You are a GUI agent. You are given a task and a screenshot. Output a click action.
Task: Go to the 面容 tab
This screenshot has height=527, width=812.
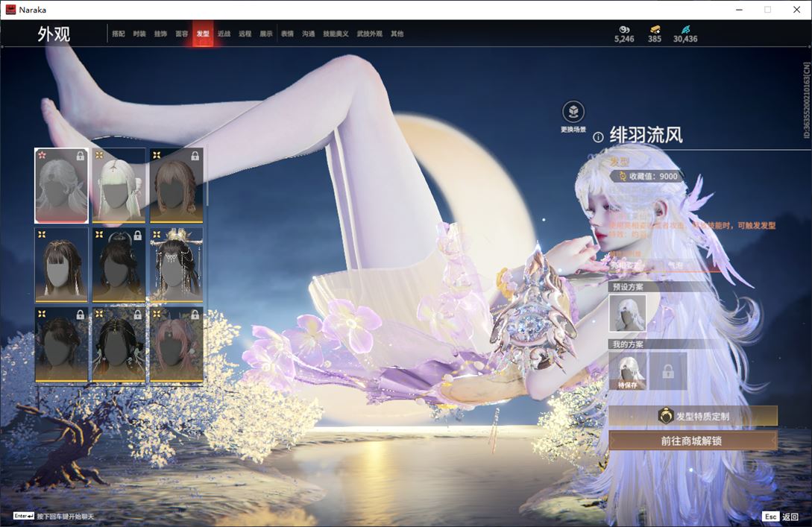[182, 34]
